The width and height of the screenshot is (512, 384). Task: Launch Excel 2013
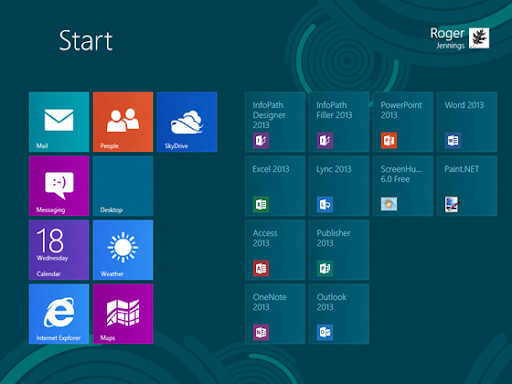pos(275,186)
